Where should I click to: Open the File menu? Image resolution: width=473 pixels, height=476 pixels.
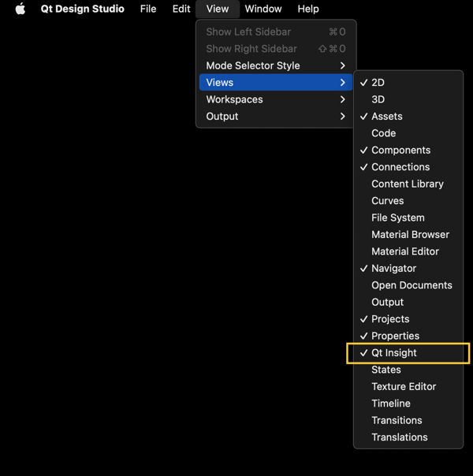(x=148, y=9)
